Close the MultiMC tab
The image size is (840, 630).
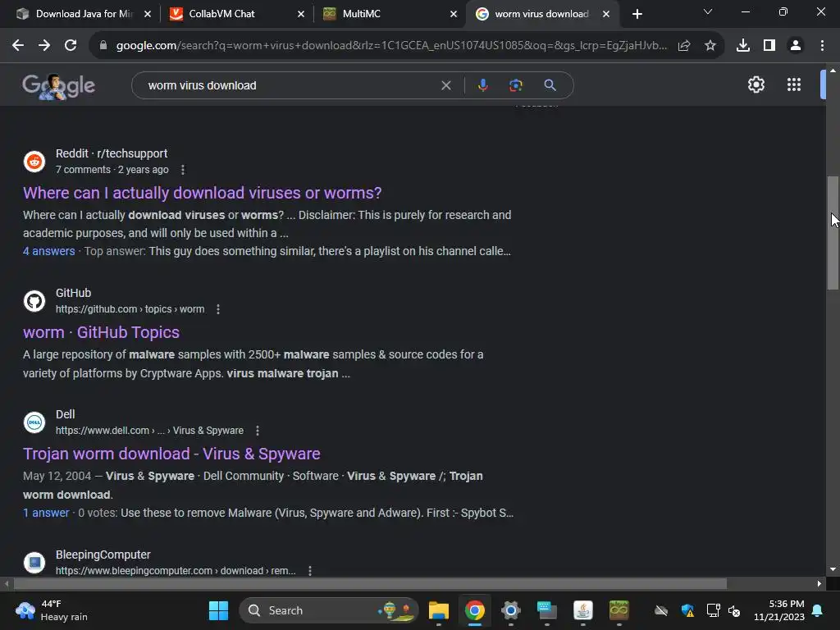(454, 14)
